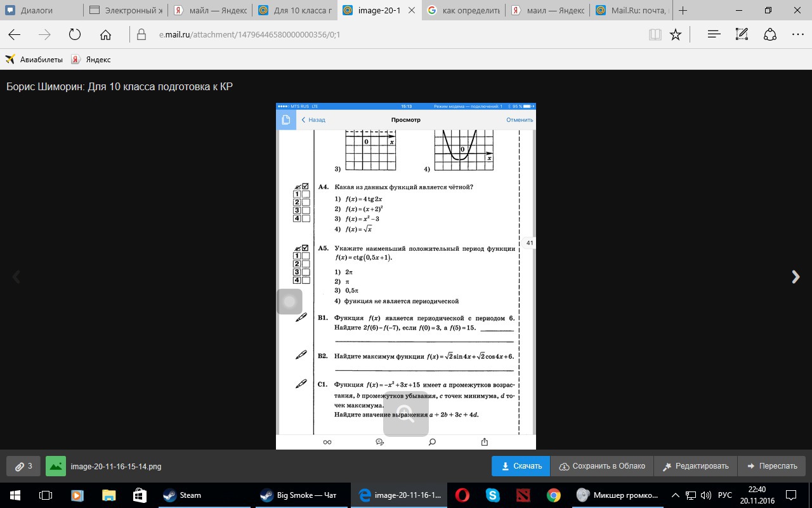The height and width of the screenshot is (508, 812).
Task: Go to the browser Home page icon
Action: [105, 35]
